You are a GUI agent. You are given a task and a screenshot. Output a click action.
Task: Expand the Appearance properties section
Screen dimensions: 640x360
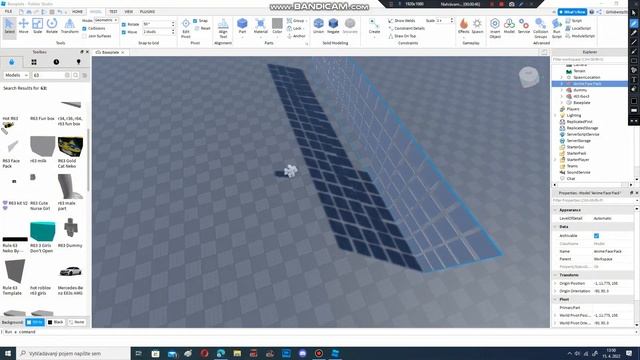[x=555, y=210]
